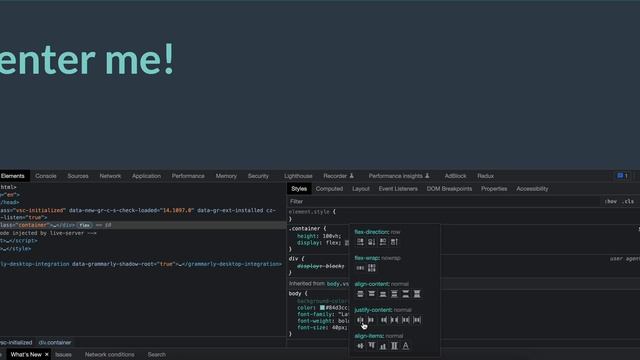Viewport: 640px width, 360px height.
Task: Choose flex-wrap wrap icon
Action: [371, 268]
